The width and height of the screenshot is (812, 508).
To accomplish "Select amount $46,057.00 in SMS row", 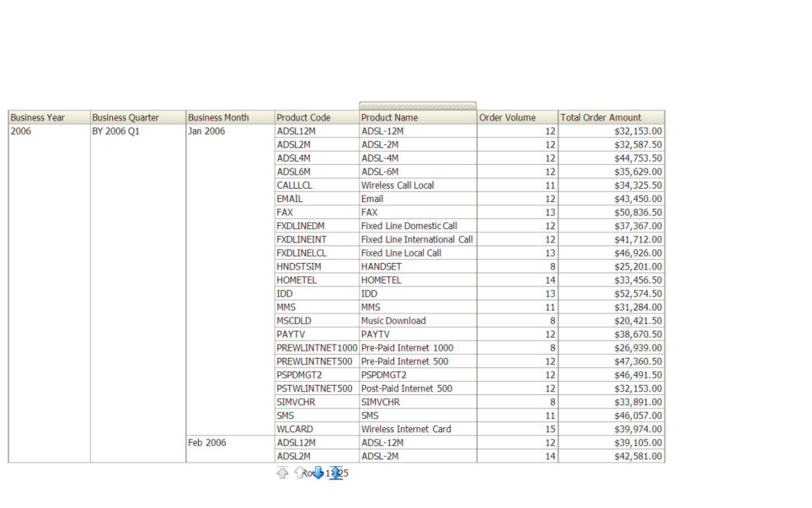I will (638, 415).
